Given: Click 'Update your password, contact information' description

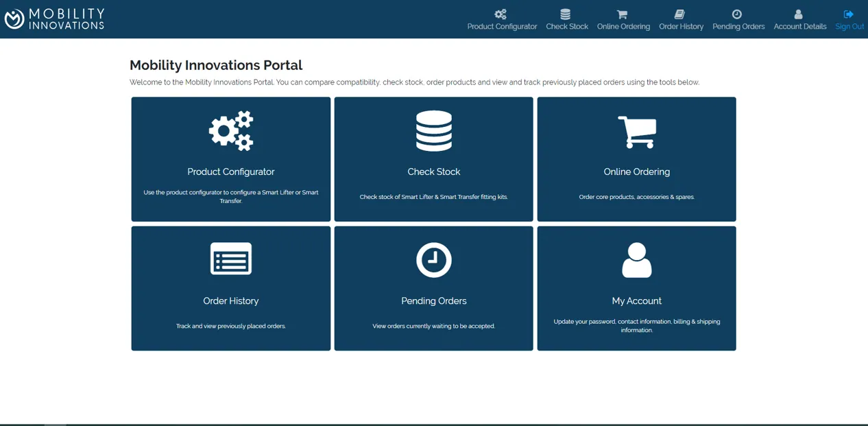Looking at the screenshot, I should 637,326.
